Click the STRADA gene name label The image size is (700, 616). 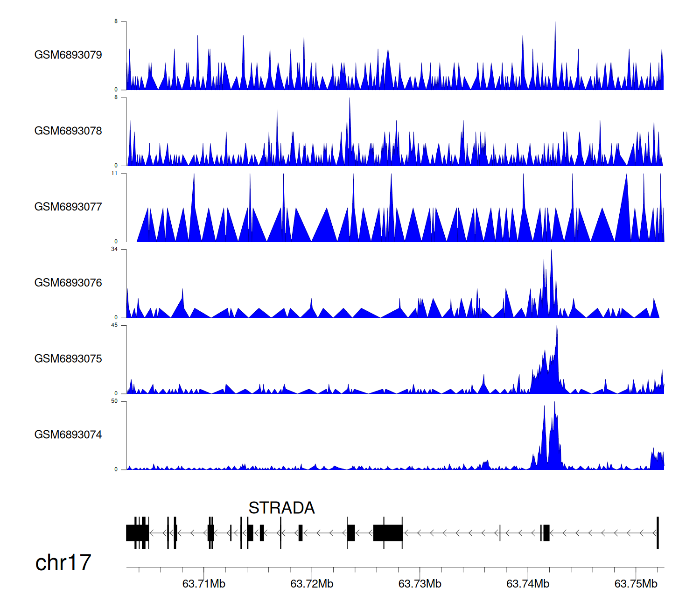click(x=281, y=508)
